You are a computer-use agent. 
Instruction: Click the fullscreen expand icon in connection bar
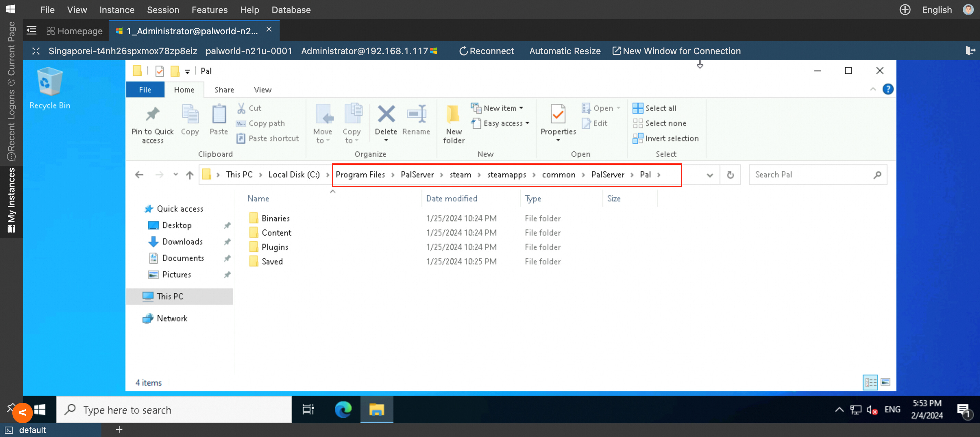click(x=35, y=51)
